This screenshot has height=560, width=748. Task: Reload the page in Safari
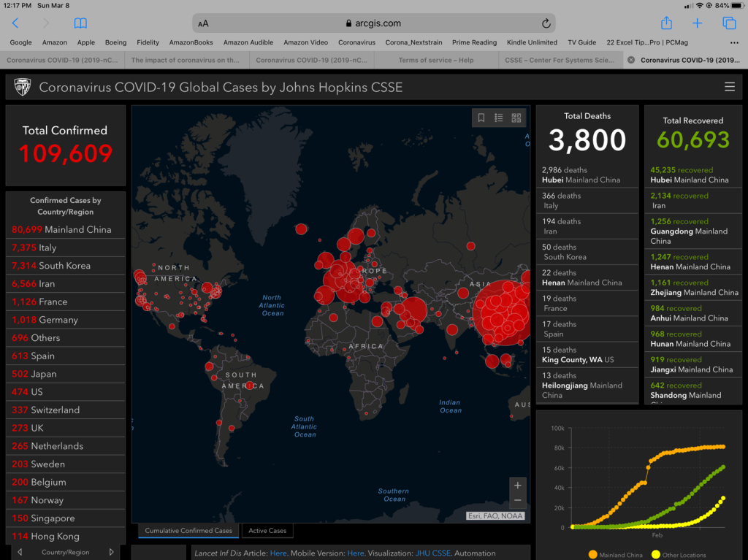tap(546, 23)
